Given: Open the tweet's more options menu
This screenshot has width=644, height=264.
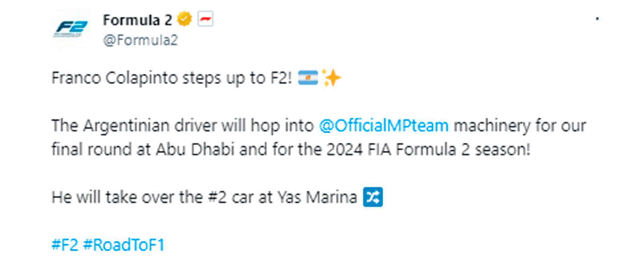Looking at the screenshot, I should (x=597, y=19).
